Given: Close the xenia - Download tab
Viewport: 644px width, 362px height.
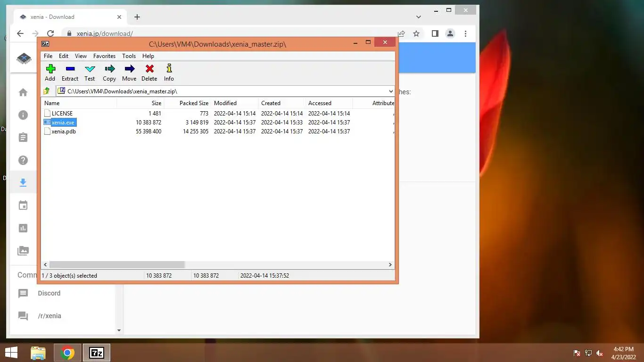Looking at the screenshot, I should [x=119, y=17].
